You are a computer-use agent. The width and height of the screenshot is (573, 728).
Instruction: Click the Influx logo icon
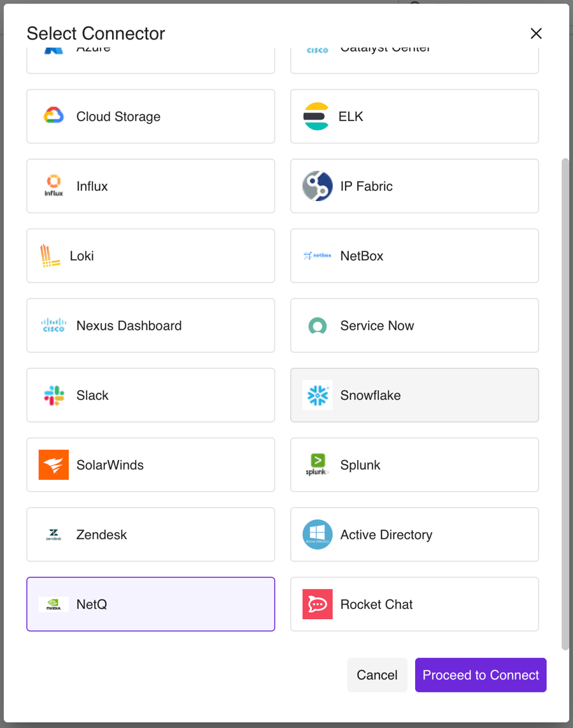53,186
